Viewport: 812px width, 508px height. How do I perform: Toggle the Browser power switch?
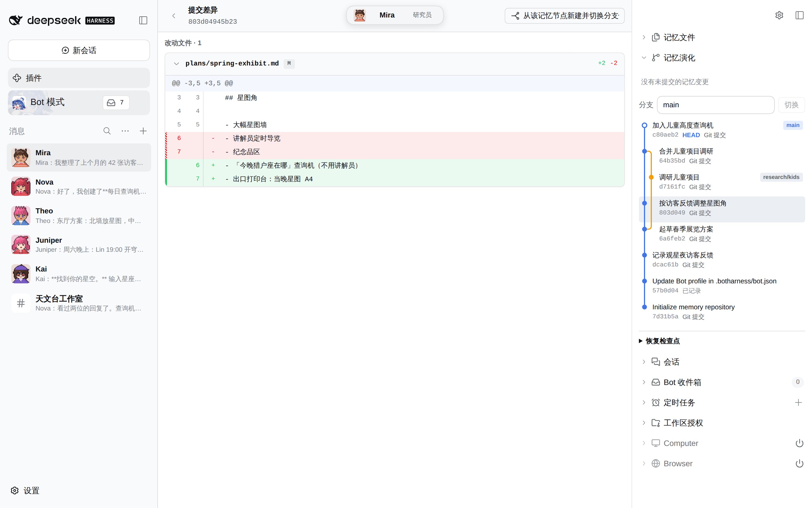click(799, 464)
